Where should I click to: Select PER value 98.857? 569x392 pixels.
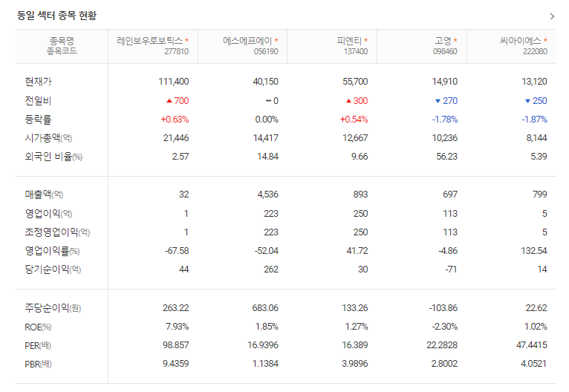pos(175,345)
